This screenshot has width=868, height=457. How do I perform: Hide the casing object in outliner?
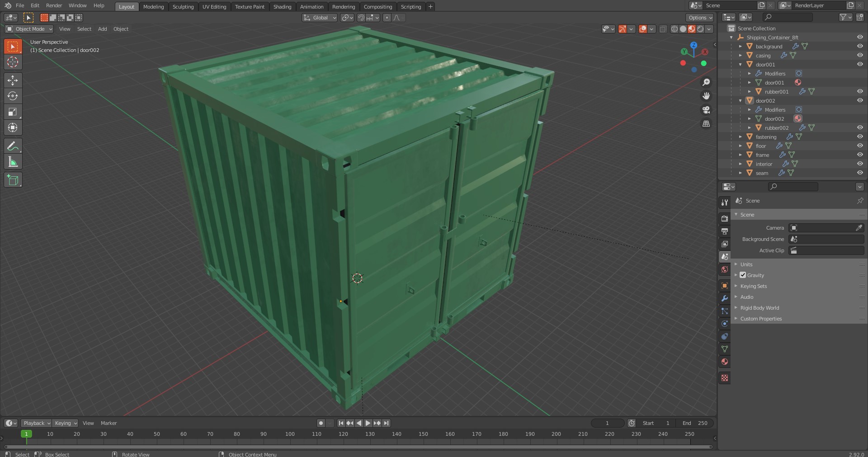pyautogui.click(x=860, y=55)
